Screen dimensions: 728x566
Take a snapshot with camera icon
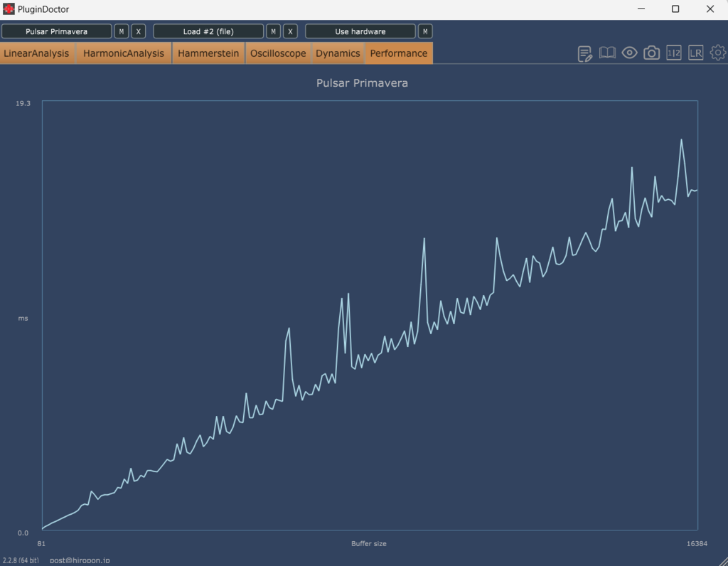(x=651, y=53)
